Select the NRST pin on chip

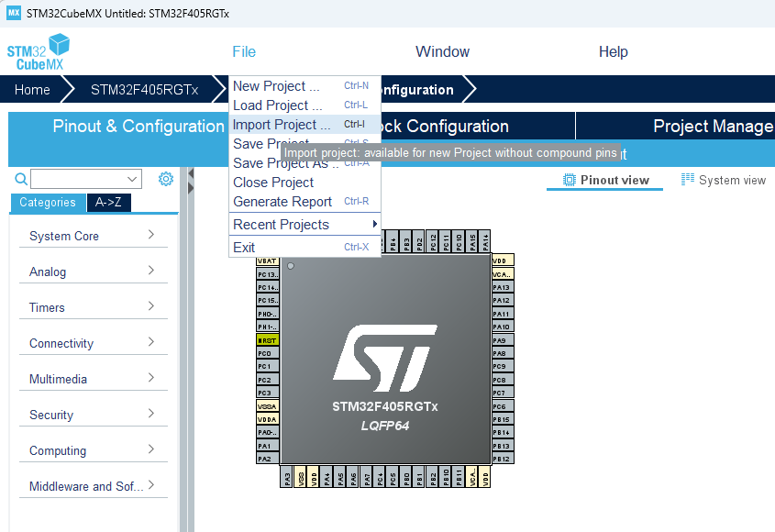pyautogui.click(x=268, y=340)
